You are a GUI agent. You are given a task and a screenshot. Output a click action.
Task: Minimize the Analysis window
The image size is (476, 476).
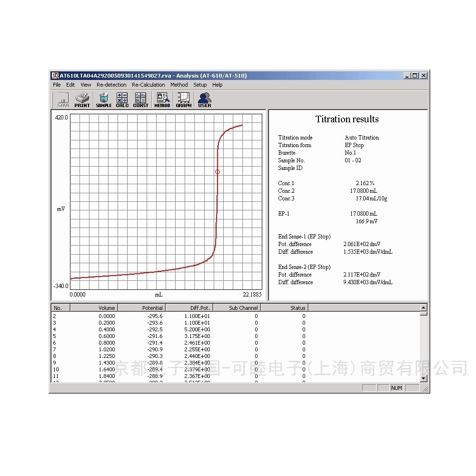click(x=407, y=76)
